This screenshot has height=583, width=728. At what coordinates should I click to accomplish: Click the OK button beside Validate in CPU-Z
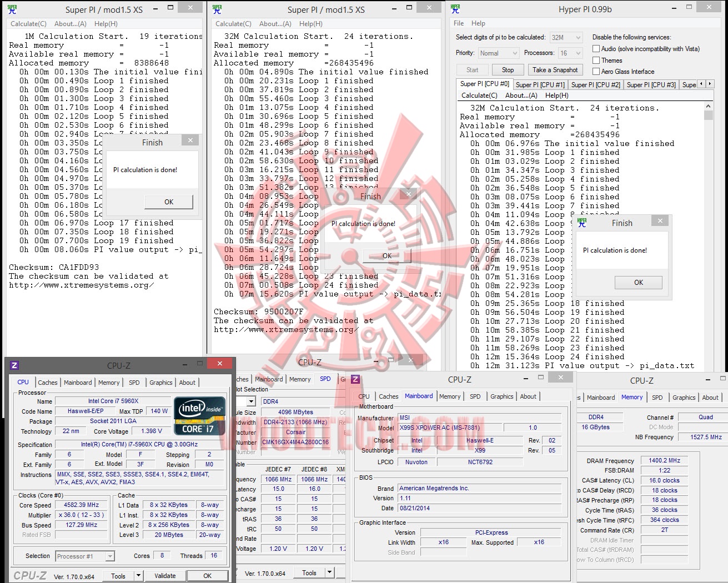207,576
